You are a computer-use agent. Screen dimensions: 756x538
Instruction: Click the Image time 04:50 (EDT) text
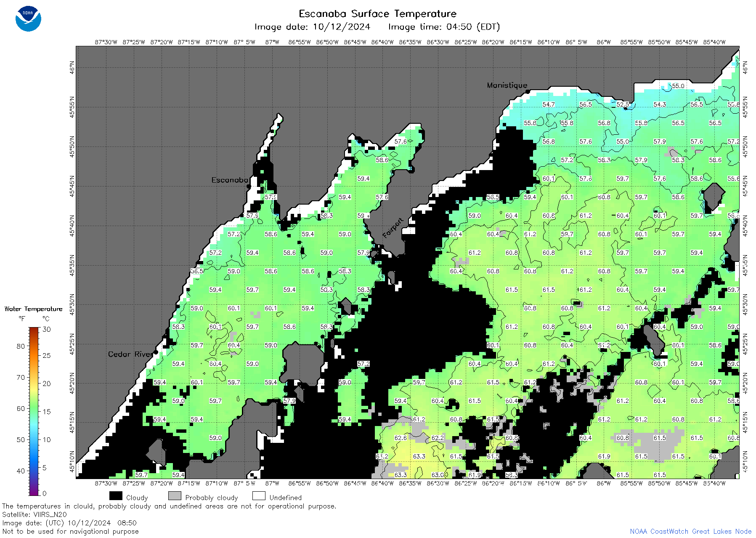coord(444,27)
